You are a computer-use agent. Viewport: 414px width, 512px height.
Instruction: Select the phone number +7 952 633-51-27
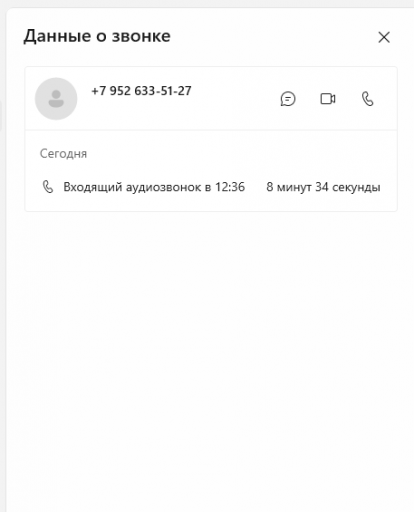141,91
